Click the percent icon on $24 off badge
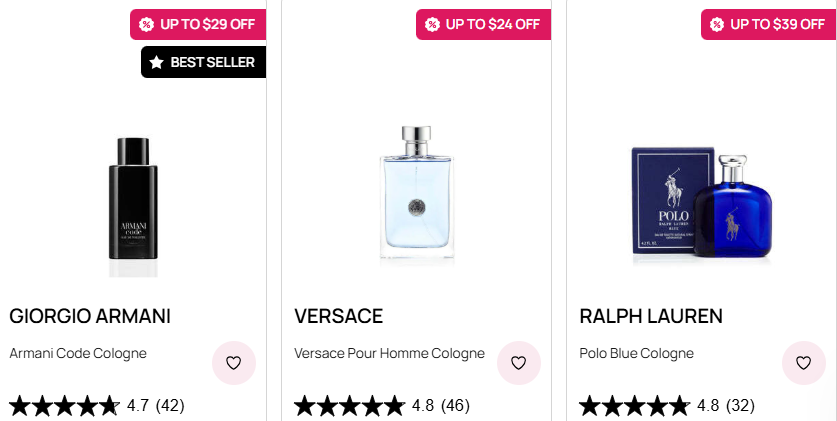 click(x=432, y=24)
